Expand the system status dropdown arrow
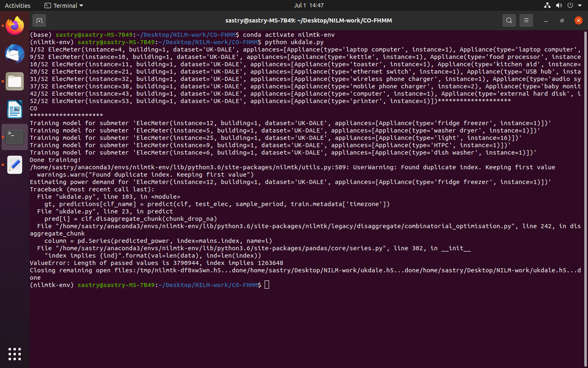 tap(581, 5)
